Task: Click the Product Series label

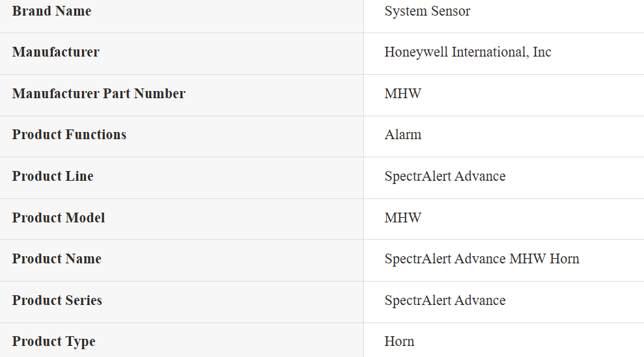Action: click(x=57, y=300)
